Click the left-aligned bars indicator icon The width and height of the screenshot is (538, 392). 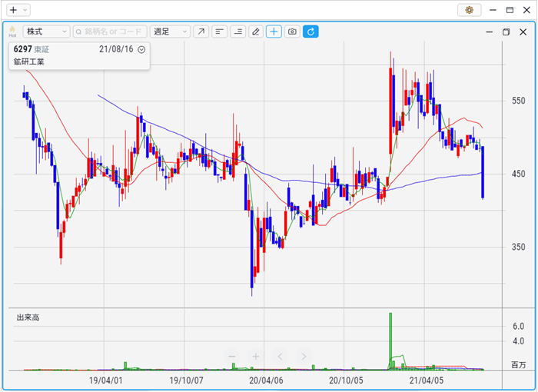[x=219, y=32]
